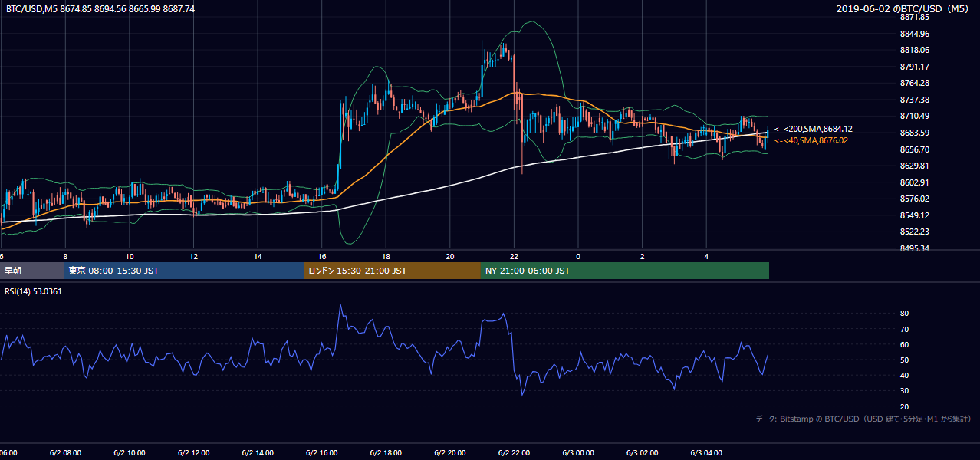The width and height of the screenshot is (980, 460).
Task: Select the 6/2 14:00 time label
Action: point(258,452)
